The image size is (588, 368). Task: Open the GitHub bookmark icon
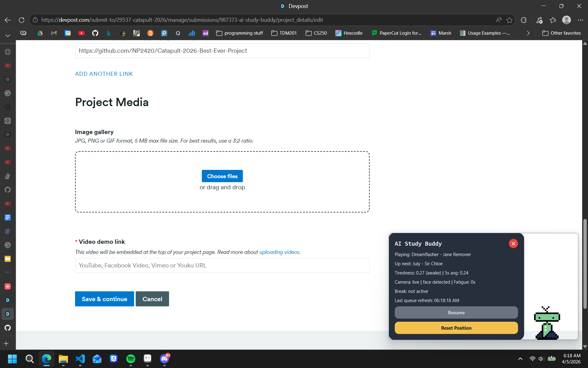tap(95, 33)
